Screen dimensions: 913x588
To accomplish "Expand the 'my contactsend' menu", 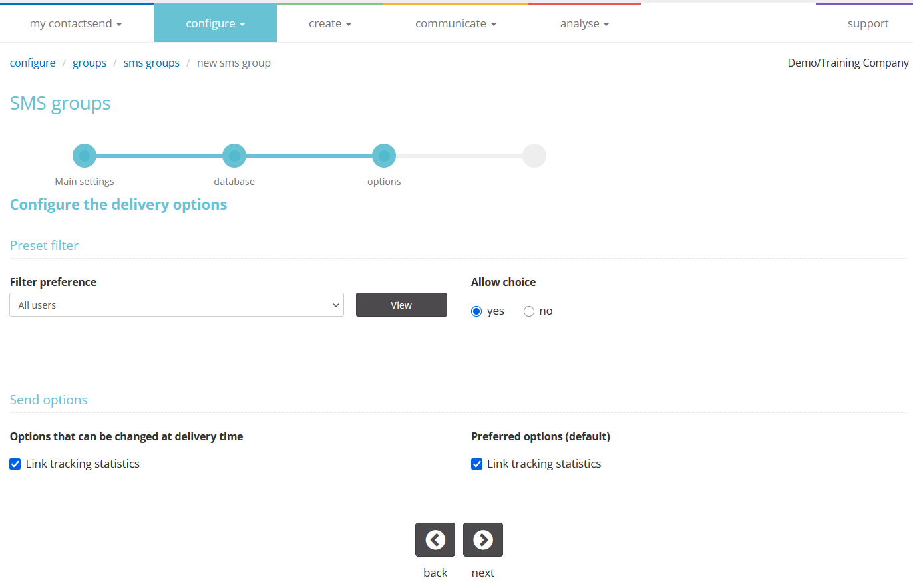I will [x=76, y=23].
